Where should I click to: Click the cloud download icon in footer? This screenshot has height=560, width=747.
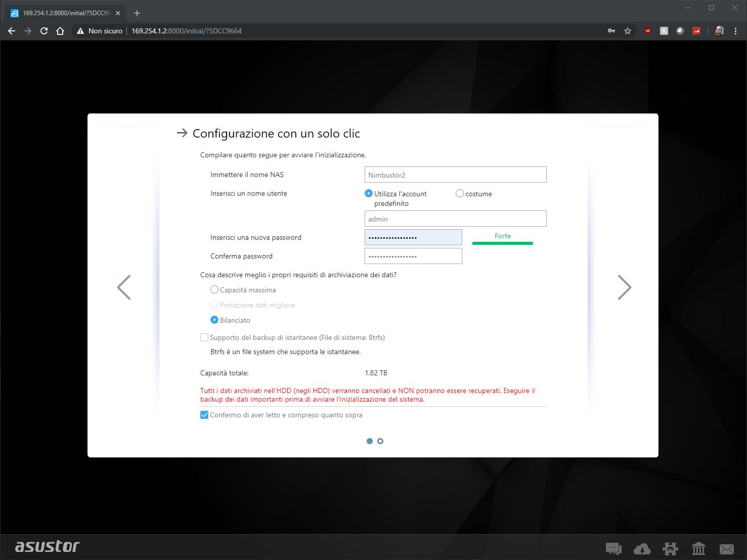pos(642,548)
